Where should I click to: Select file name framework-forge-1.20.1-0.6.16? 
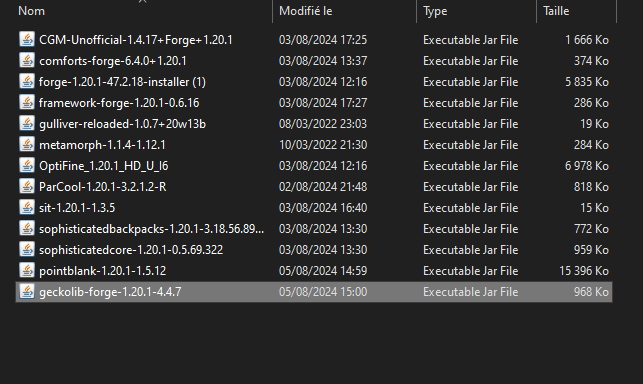click(x=119, y=103)
